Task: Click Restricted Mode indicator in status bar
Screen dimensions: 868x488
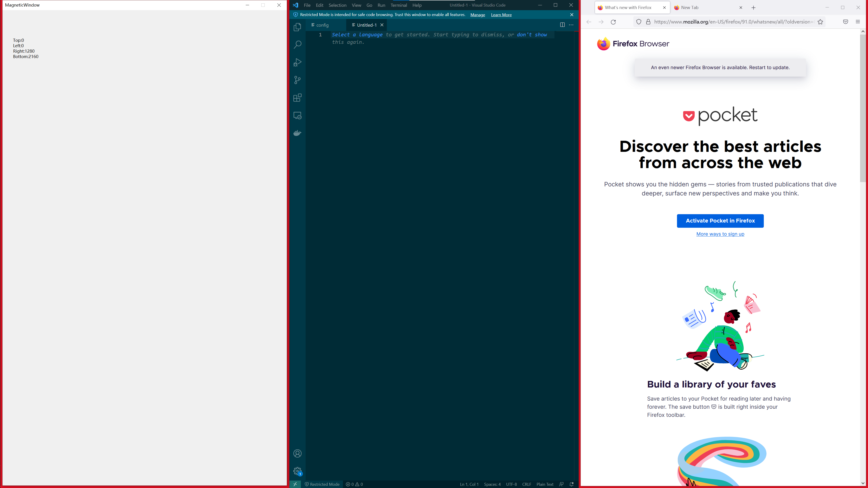Action: click(x=322, y=484)
